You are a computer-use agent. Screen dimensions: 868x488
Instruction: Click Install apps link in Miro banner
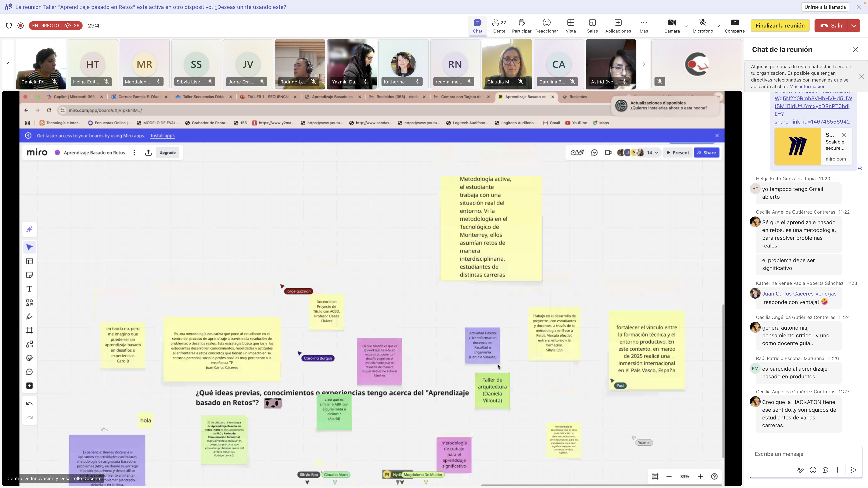[x=162, y=136]
